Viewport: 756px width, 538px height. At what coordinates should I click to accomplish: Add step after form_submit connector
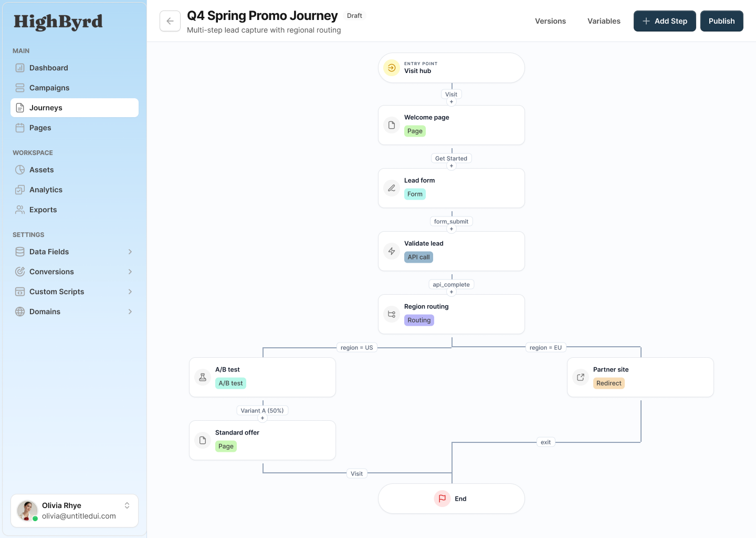point(451,229)
